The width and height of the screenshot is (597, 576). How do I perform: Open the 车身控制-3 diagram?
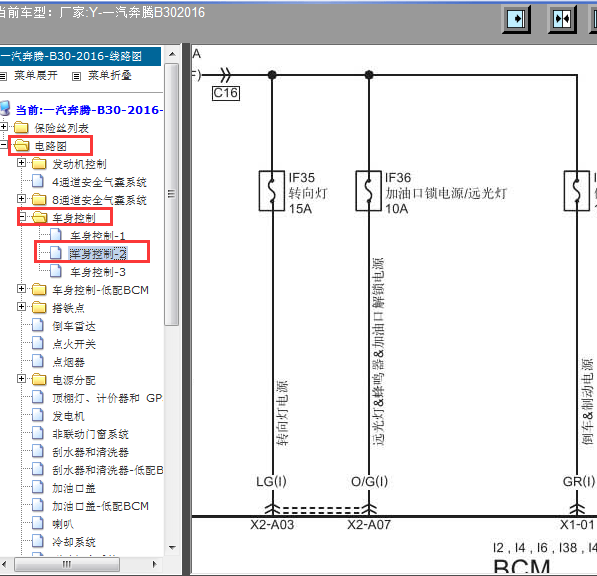[98, 272]
